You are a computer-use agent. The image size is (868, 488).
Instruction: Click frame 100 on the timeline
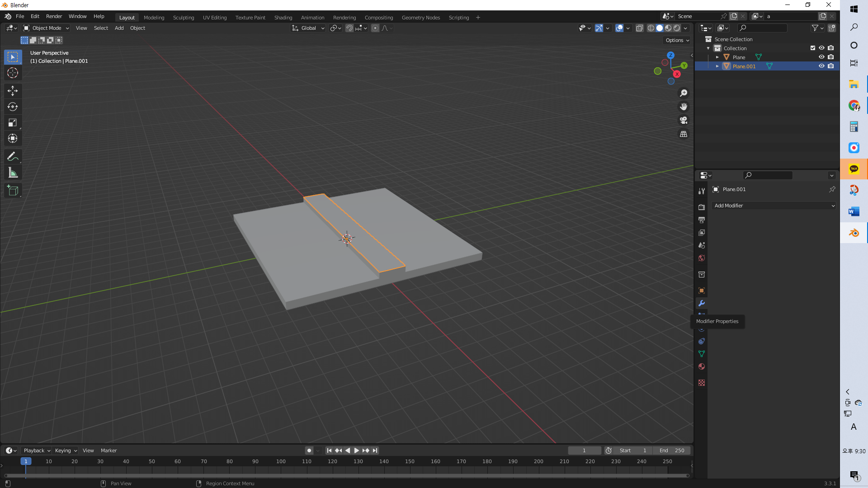point(281,462)
